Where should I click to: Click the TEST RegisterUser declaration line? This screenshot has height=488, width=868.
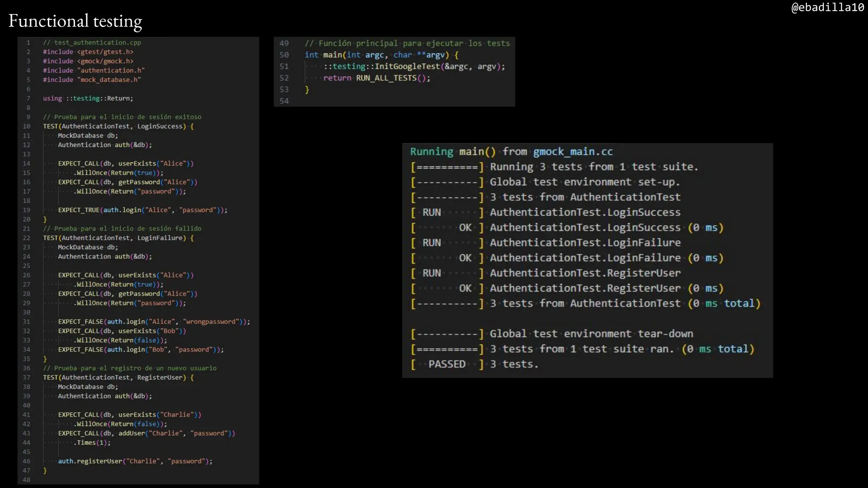click(118, 377)
